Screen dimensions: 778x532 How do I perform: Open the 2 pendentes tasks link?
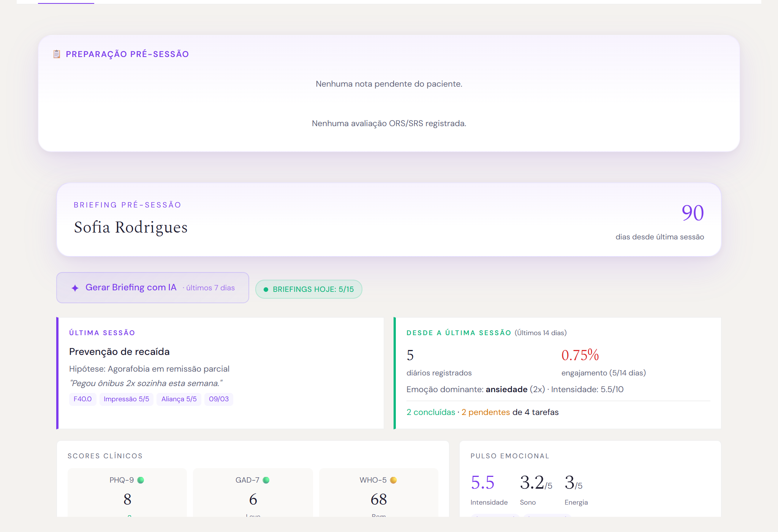[485, 412]
